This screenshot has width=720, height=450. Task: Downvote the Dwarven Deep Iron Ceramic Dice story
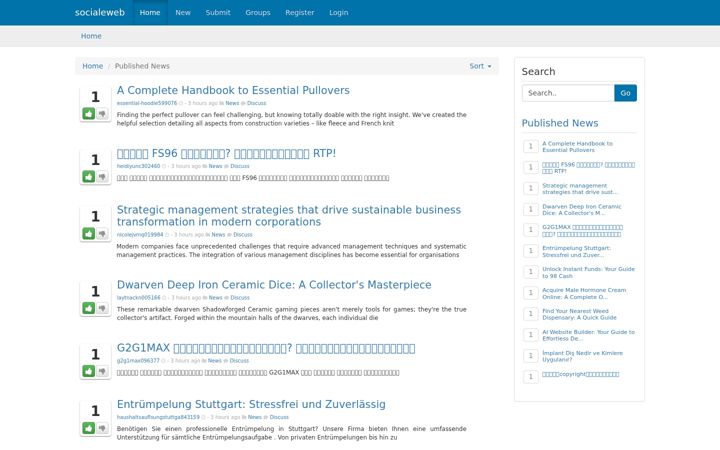coord(102,308)
